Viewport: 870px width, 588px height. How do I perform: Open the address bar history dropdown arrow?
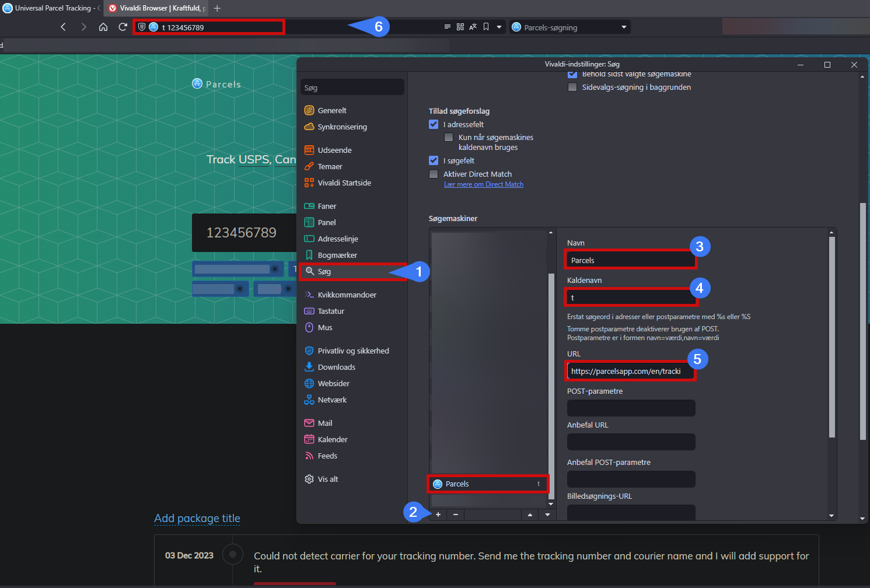coord(499,27)
